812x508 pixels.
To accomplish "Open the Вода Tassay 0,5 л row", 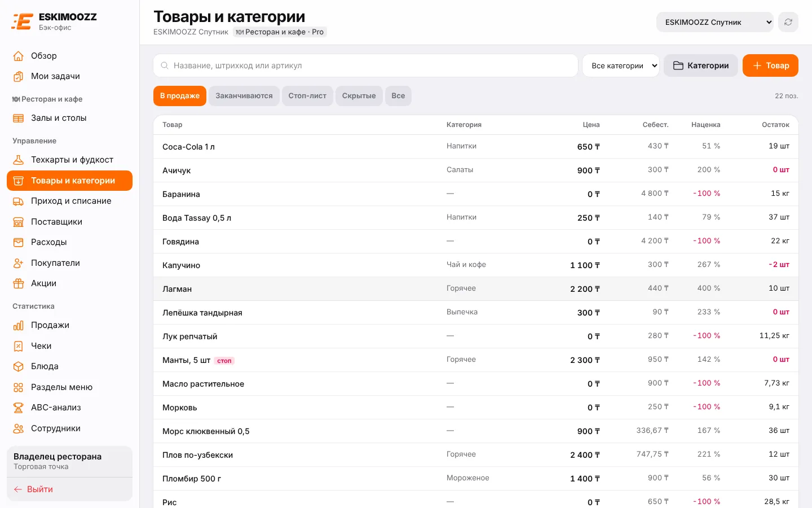I will (x=476, y=218).
